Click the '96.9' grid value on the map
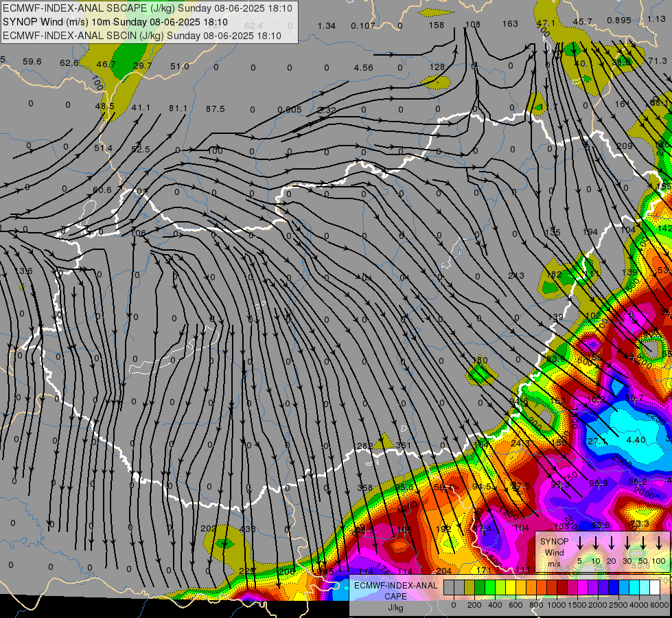The image size is (672, 618). click(x=599, y=483)
